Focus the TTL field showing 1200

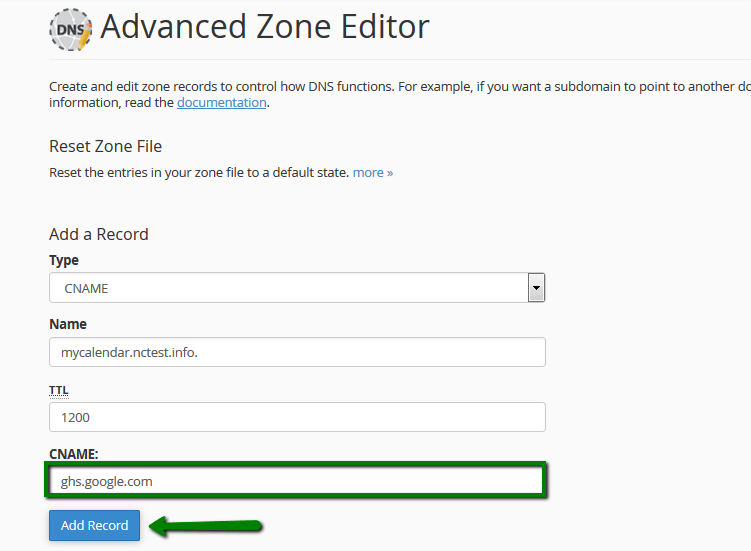coord(297,417)
